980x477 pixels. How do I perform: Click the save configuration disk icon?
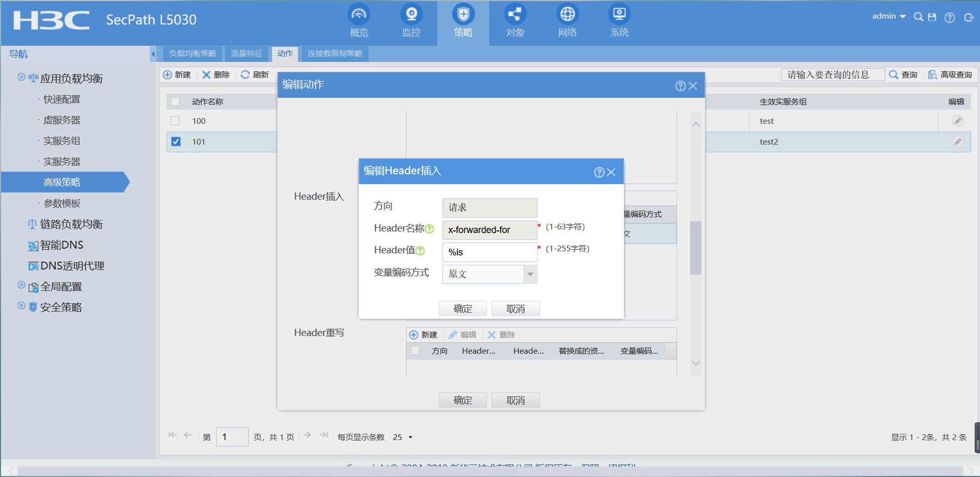pos(932,17)
